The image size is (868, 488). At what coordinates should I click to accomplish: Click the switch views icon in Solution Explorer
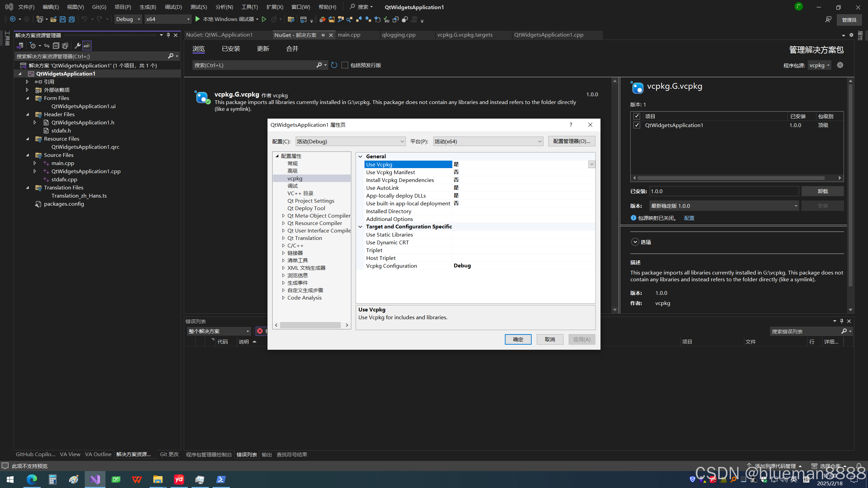click(x=20, y=46)
